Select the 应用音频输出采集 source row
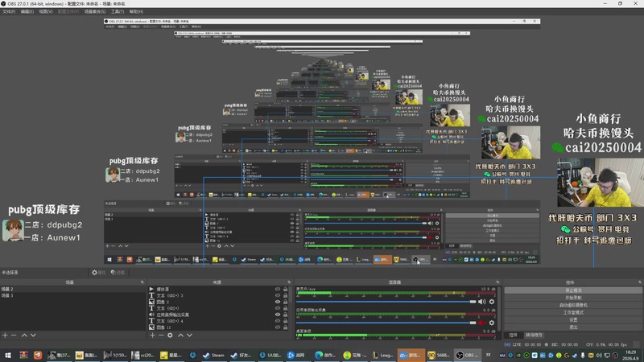Screen dimensions: 644x362 220,315
